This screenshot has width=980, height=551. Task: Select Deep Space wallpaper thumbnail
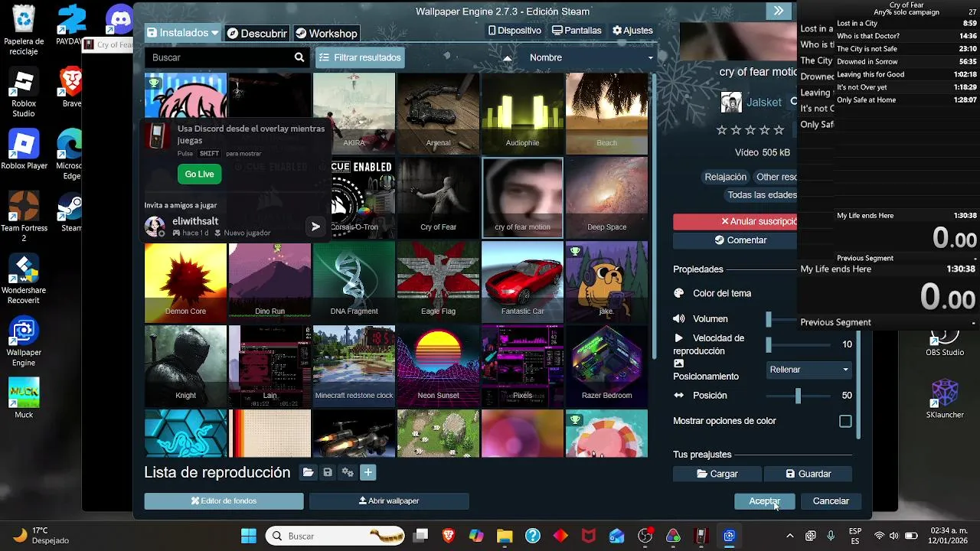tap(606, 198)
